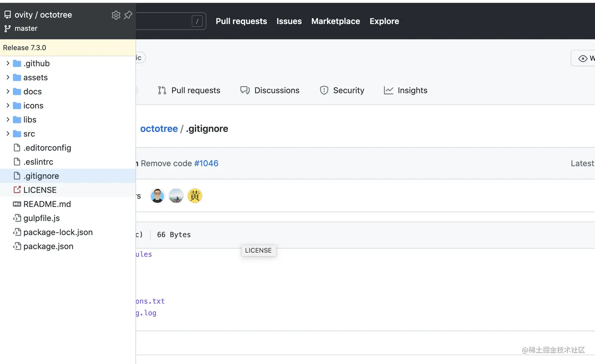Click the Insights graph icon
595x364 pixels.
point(388,91)
